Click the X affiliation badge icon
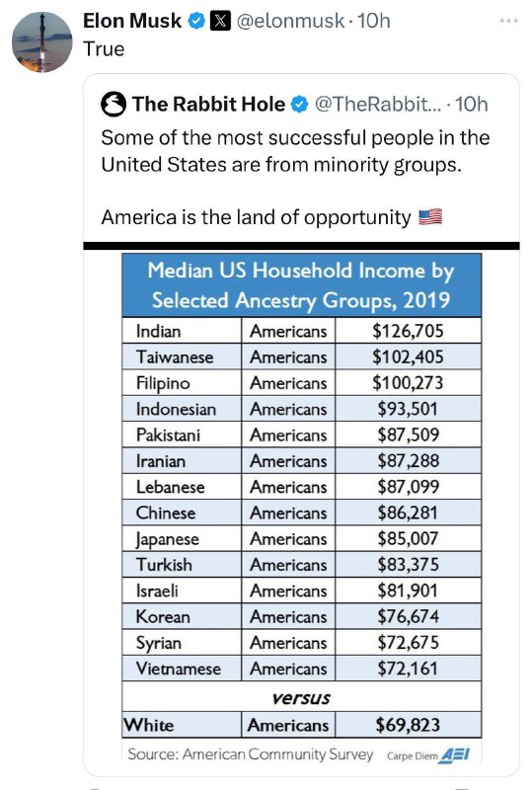Screen dimensions: 532x790 [x=220, y=21]
